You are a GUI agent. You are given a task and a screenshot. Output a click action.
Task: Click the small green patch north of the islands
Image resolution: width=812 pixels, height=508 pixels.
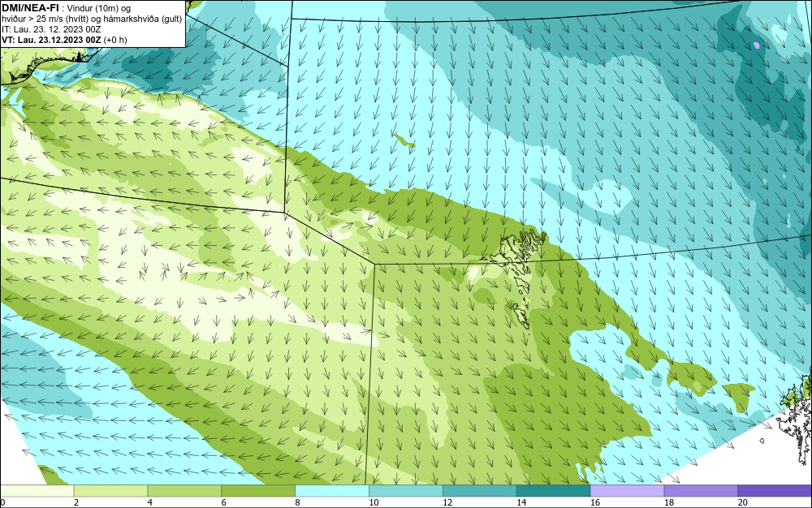click(x=404, y=140)
